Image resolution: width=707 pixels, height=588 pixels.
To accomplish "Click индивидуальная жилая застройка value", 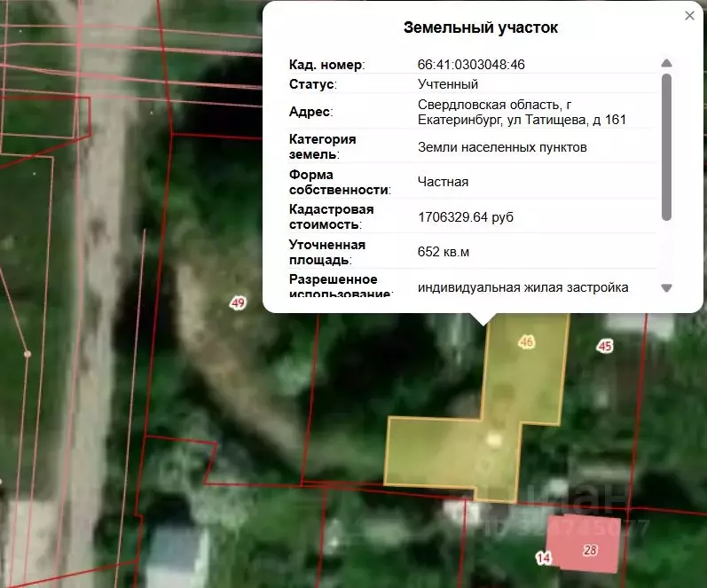I will click(x=522, y=287).
